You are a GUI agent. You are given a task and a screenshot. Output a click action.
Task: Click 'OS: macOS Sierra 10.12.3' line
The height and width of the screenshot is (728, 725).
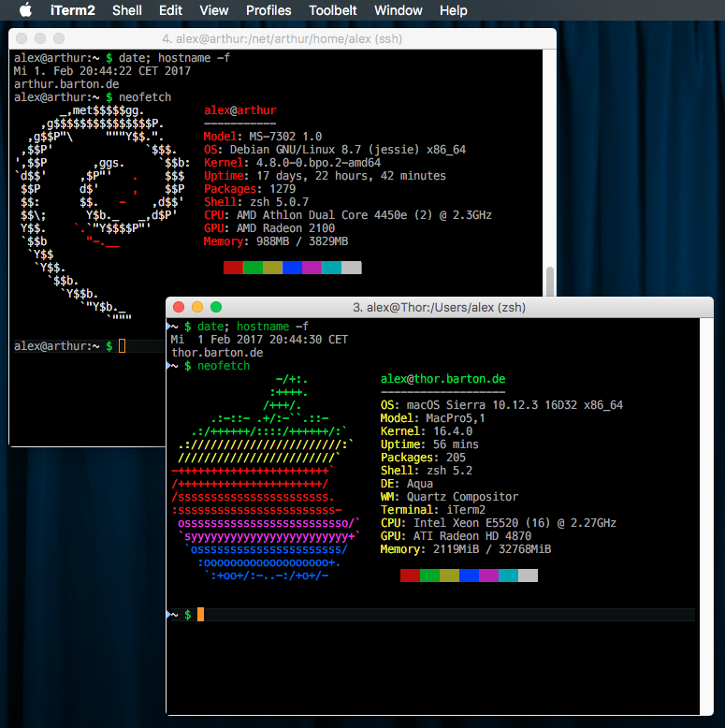[x=501, y=405]
